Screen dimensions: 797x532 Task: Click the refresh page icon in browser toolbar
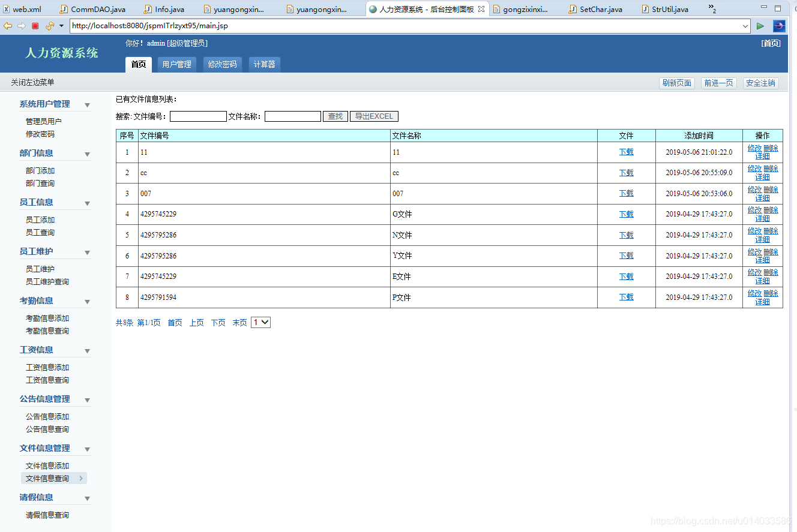click(49, 26)
